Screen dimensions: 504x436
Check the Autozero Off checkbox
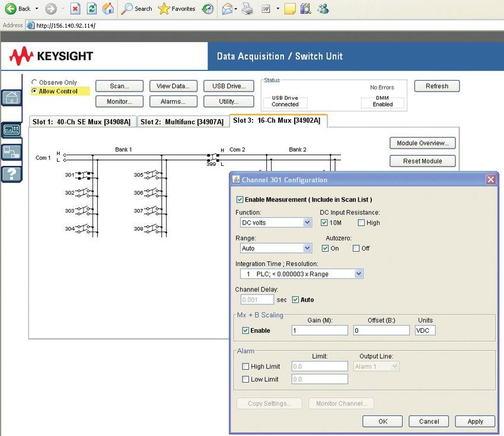[x=356, y=248]
